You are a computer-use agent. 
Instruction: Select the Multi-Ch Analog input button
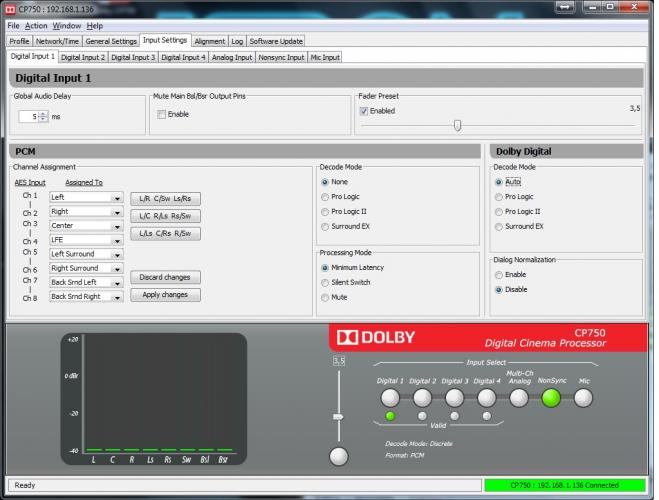518,397
